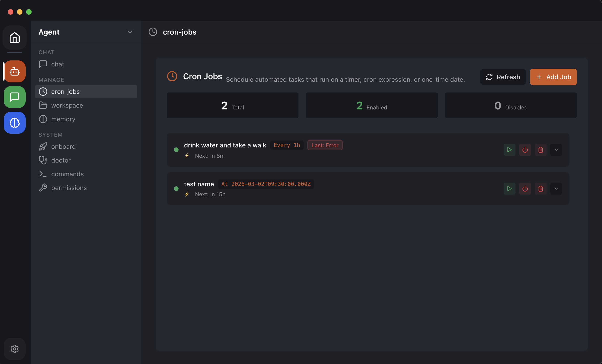Image resolution: width=602 pixels, height=364 pixels.
Task: Click the 'Last: Error' status badge
Action: pyautogui.click(x=325, y=145)
